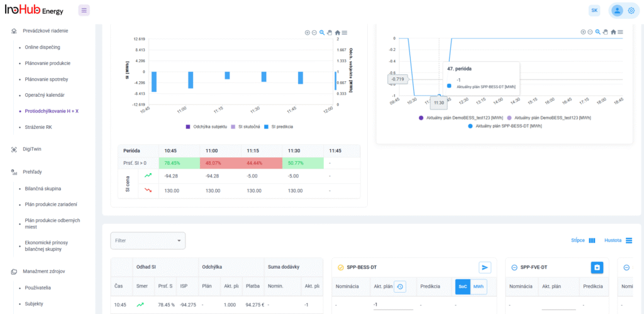This screenshot has width=644, height=314.
Task: Open left chart export menu icon
Action: click(x=345, y=32)
